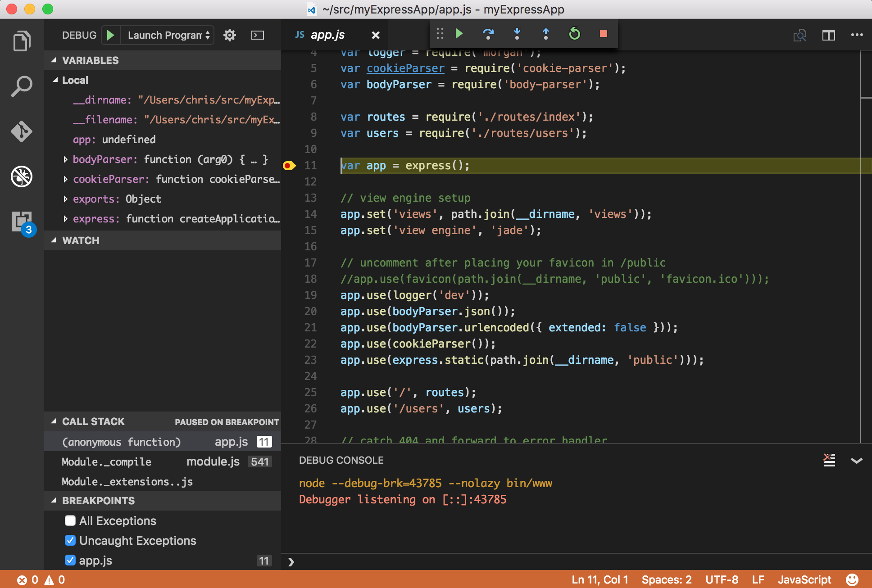Select the Module._extensions..js stack frame
Viewport: 872px width, 588px height.
(x=163, y=481)
